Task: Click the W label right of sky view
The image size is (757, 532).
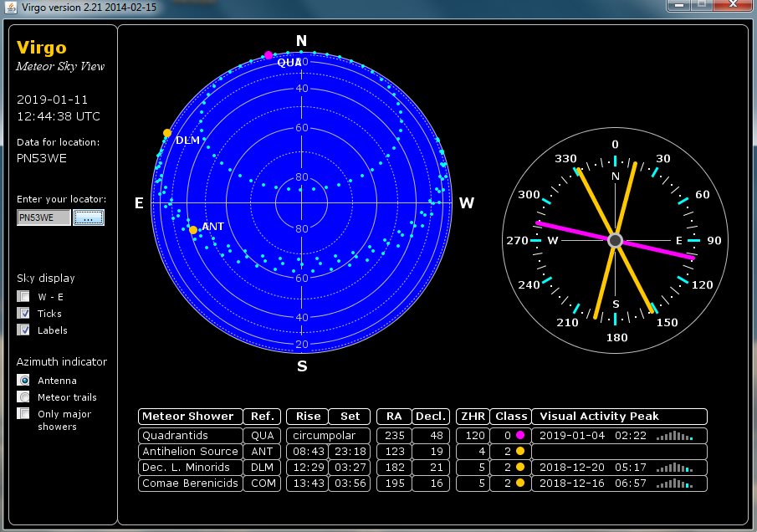Action: pyautogui.click(x=467, y=202)
